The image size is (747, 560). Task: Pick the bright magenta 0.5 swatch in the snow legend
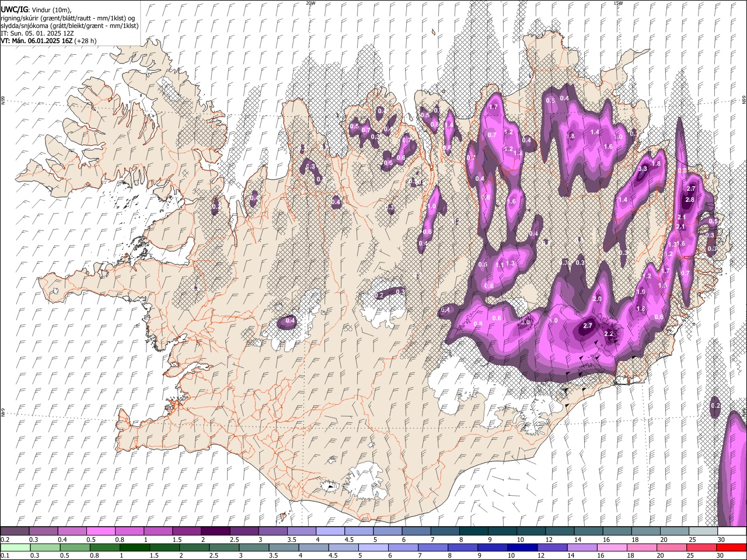100,531
